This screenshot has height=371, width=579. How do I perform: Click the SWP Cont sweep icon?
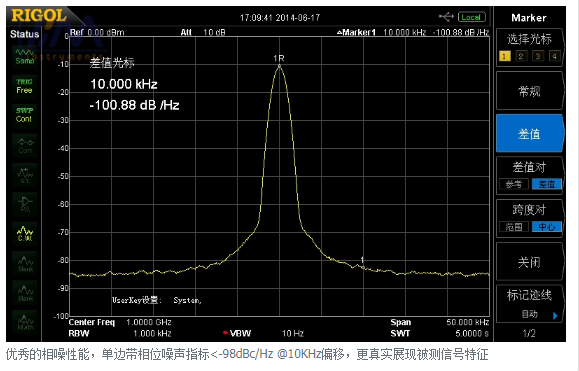24,115
